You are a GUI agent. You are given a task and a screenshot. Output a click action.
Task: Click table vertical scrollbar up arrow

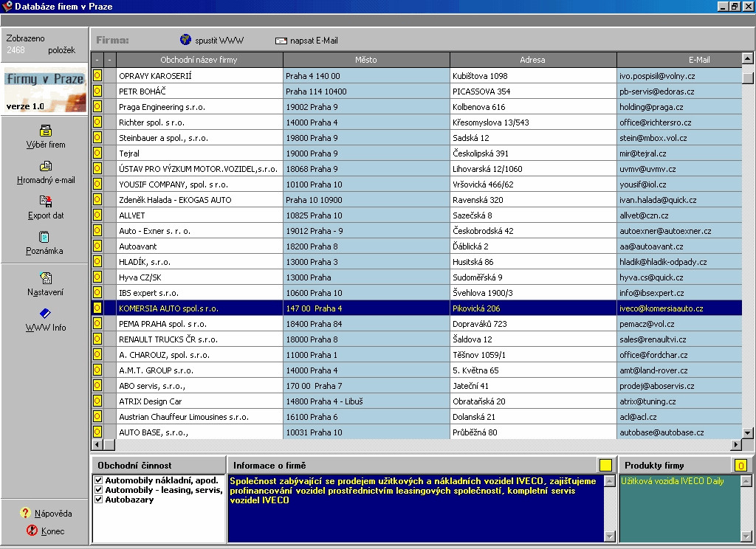[x=747, y=58]
